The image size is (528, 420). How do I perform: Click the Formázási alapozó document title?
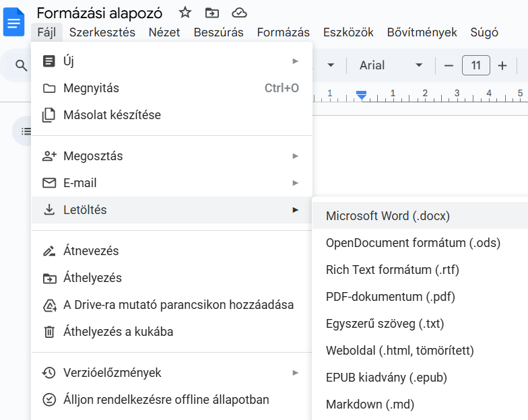[x=100, y=13]
